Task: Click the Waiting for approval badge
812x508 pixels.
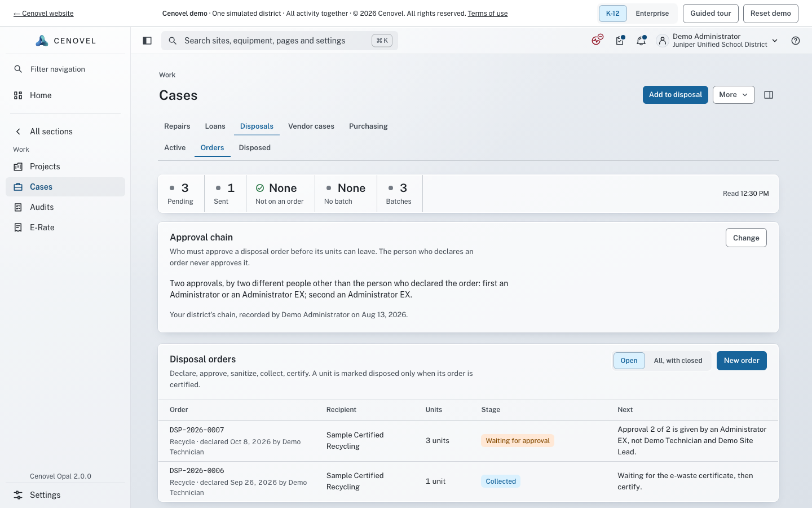Action: pyautogui.click(x=518, y=441)
